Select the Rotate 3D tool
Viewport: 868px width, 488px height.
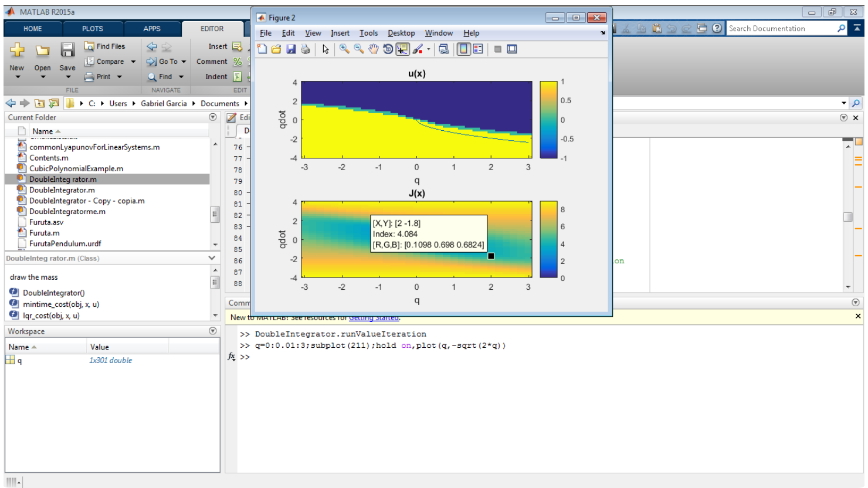pos(388,49)
